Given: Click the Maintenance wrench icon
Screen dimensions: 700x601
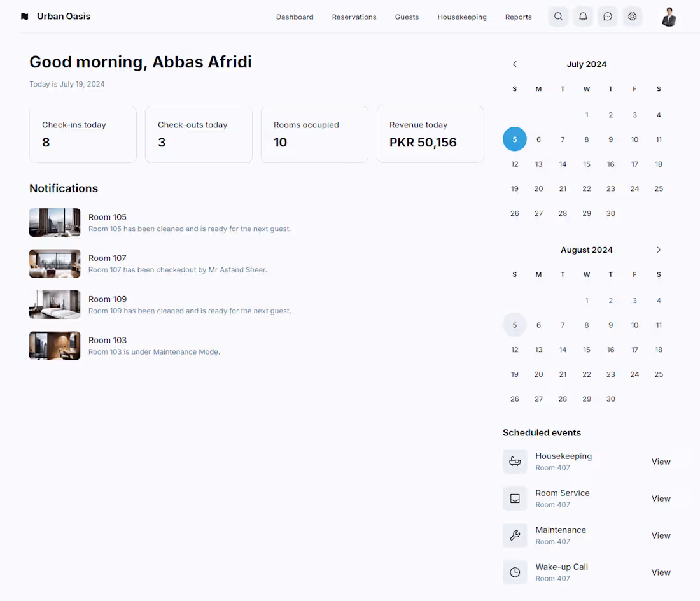Looking at the screenshot, I should (x=515, y=535).
